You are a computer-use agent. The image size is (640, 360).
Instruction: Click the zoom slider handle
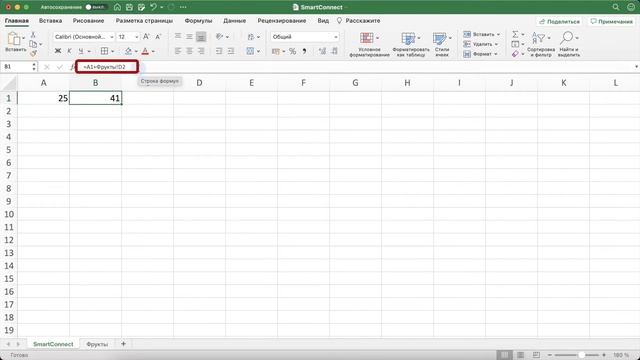(x=582, y=355)
